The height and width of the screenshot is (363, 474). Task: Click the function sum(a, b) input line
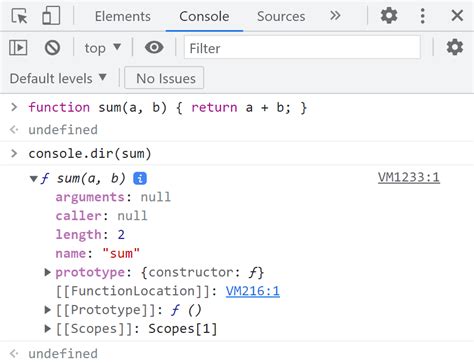click(x=168, y=107)
